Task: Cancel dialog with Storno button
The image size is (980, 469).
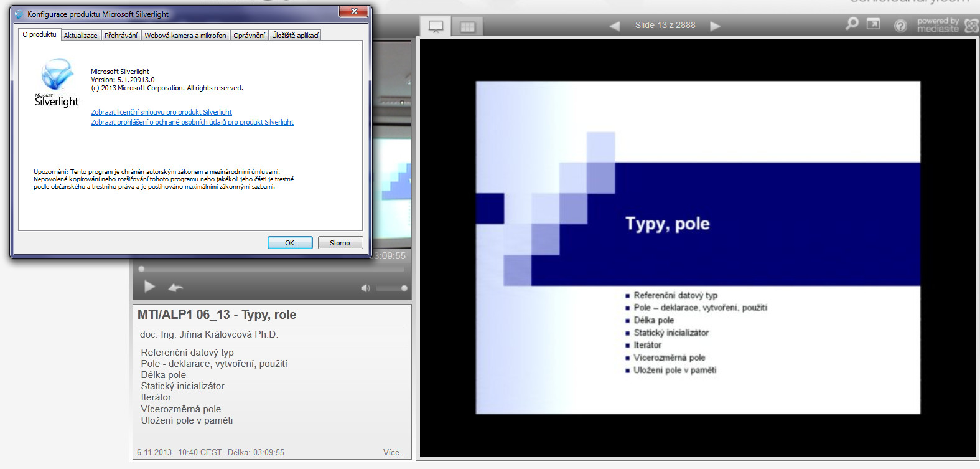Action: pos(340,243)
